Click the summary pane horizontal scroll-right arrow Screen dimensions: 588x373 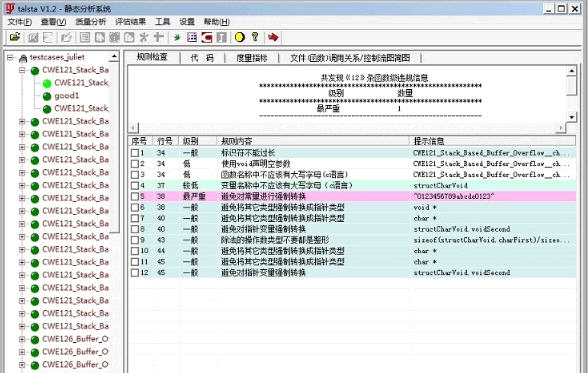[x=561, y=127]
